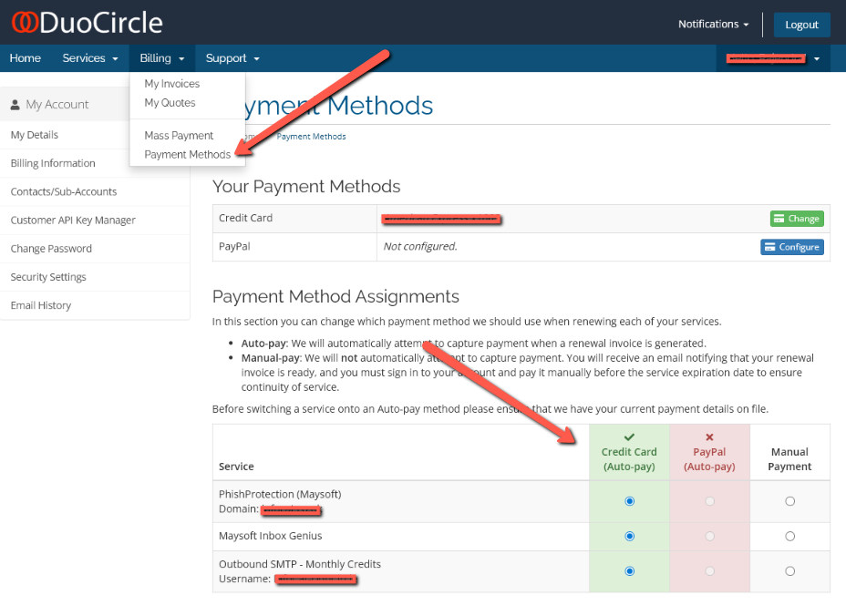The width and height of the screenshot is (846, 616).
Task: Click the red X icon above PayPal
Action: pyautogui.click(x=709, y=436)
